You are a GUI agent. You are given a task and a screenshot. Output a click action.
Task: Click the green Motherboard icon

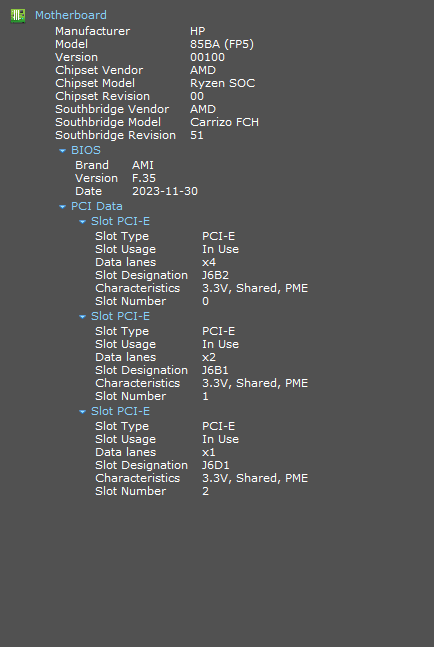[18, 16]
